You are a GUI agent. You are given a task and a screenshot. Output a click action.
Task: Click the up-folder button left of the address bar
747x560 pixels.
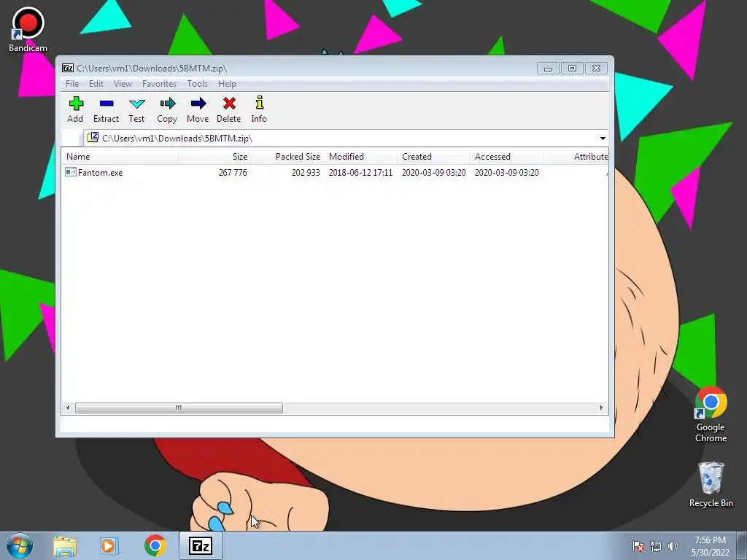[71, 138]
